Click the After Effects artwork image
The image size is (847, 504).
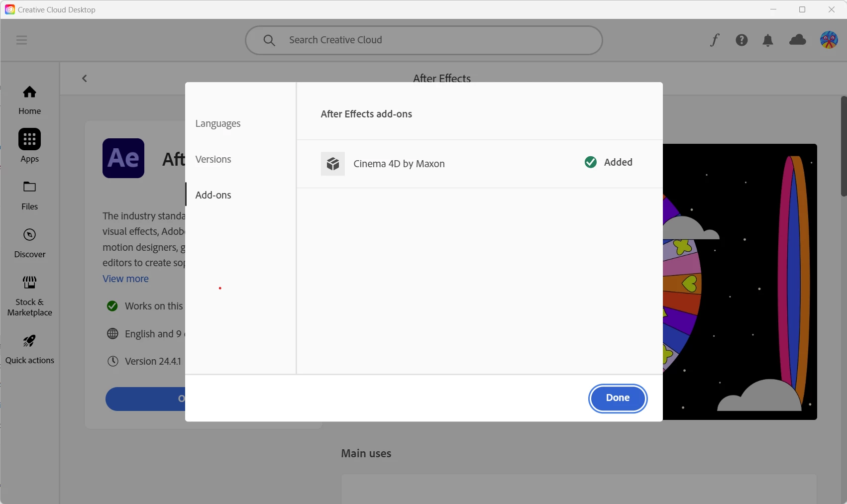(740, 282)
